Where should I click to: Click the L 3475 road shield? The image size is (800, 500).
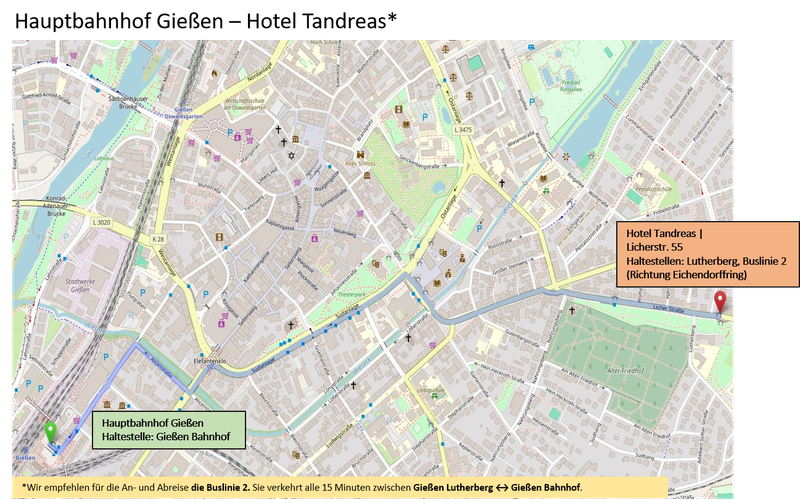coord(463,130)
